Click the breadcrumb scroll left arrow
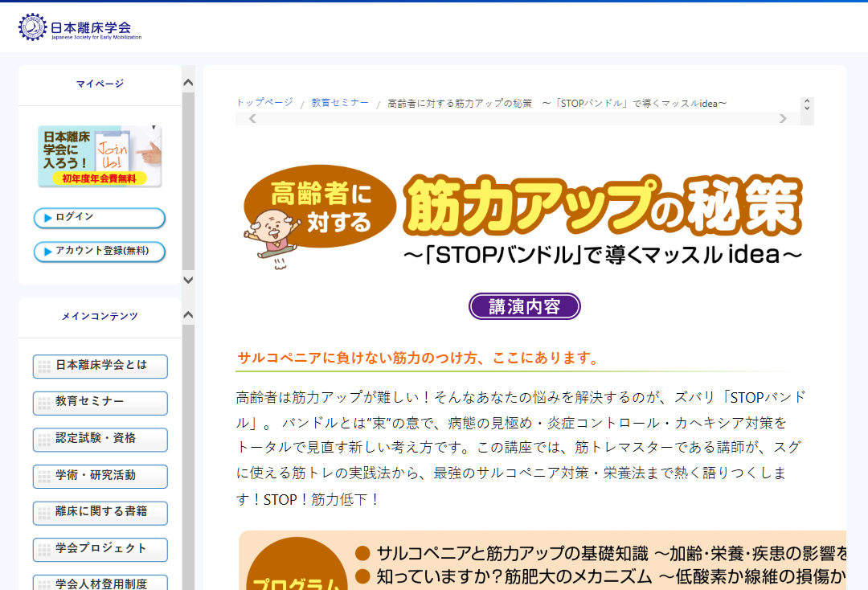The width and height of the screenshot is (868, 590). point(252,118)
